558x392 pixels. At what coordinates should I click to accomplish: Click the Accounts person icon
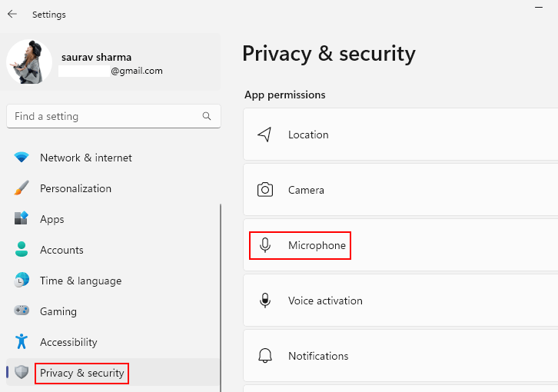pyautogui.click(x=22, y=250)
